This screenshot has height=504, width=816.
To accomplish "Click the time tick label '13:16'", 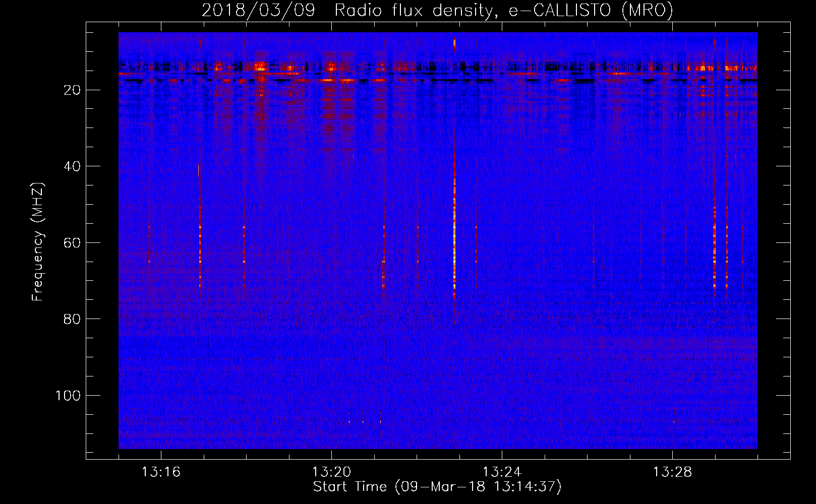I will [x=161, y=472].
